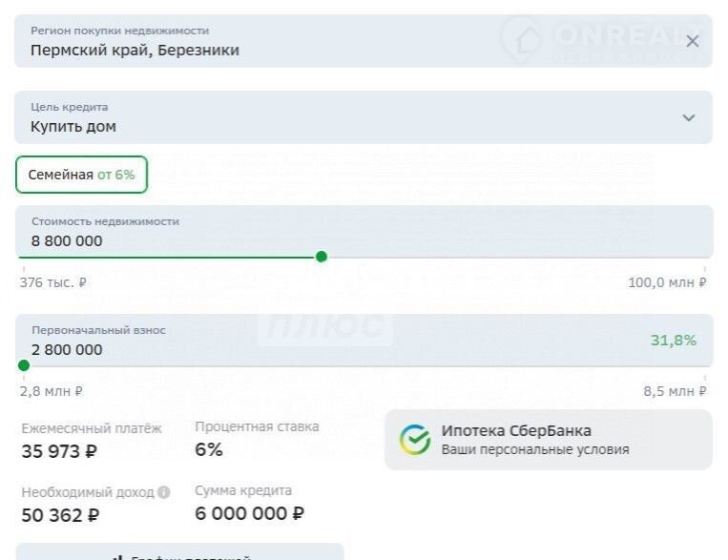Click the ONREALT house logo icon
Screen dimensions: 728x560
pos(523,38)
